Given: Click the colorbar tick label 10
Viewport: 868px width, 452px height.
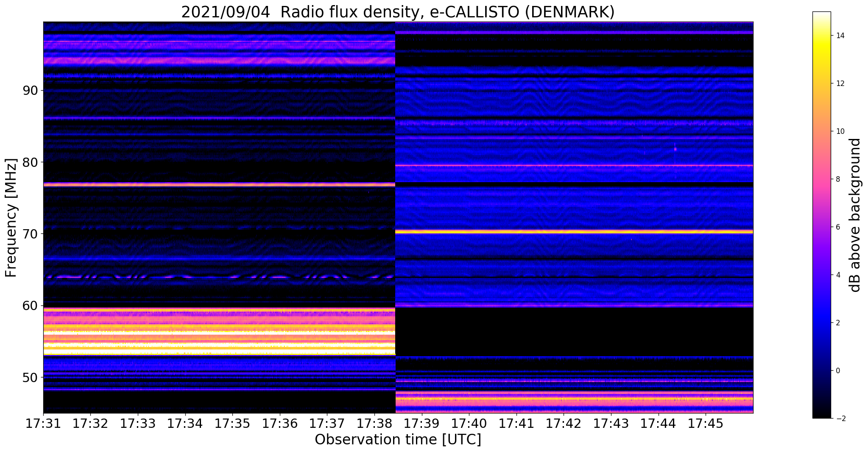Looking at the screenshot, I should [x=839, y=131].
